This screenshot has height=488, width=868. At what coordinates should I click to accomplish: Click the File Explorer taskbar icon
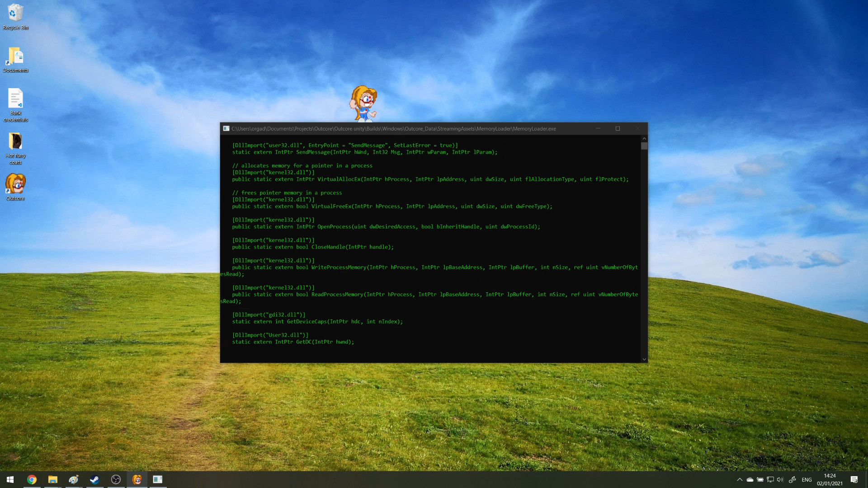pyautogui.click(x=52, y=479)
